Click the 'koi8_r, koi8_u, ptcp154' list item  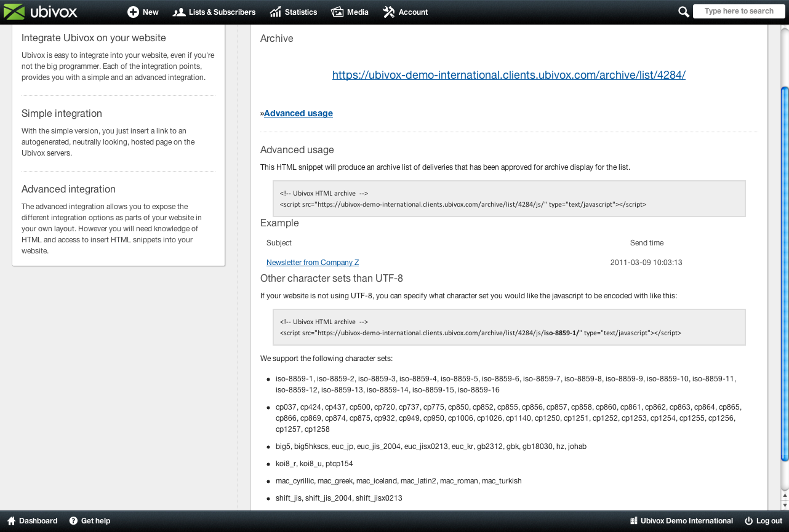click(x=314, y=464)
